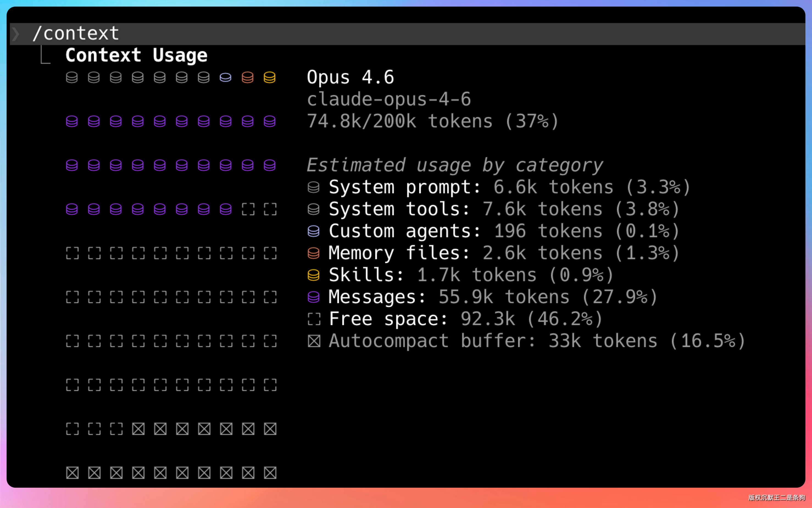Click the claude-opus-4-6 model identifier
812x508 pixels.
coord(388,99)
